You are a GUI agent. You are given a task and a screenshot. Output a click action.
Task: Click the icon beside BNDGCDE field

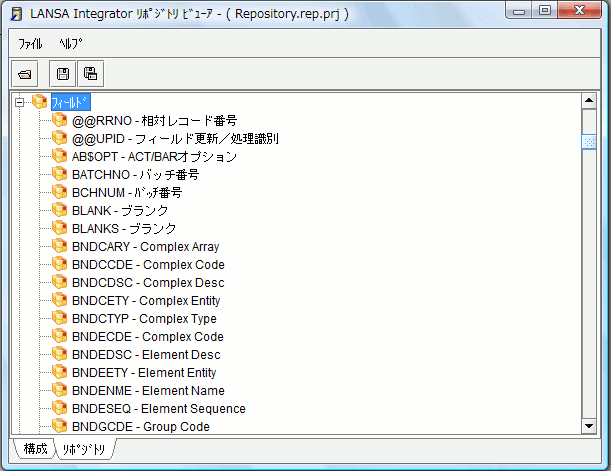pyautogui.click(x=59, y=426)
